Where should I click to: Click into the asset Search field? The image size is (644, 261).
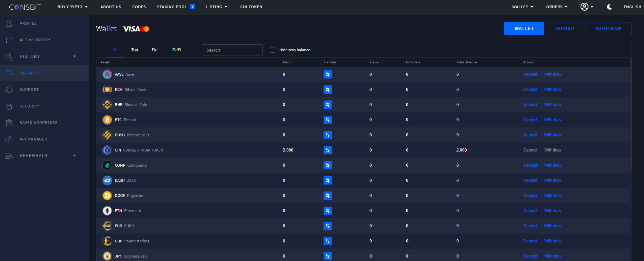232,50
